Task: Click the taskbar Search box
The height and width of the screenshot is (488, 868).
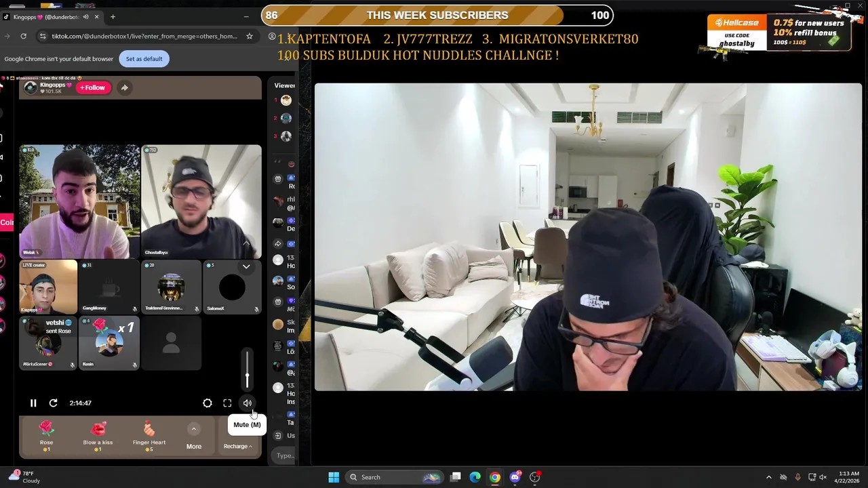Action: [394, 477]
